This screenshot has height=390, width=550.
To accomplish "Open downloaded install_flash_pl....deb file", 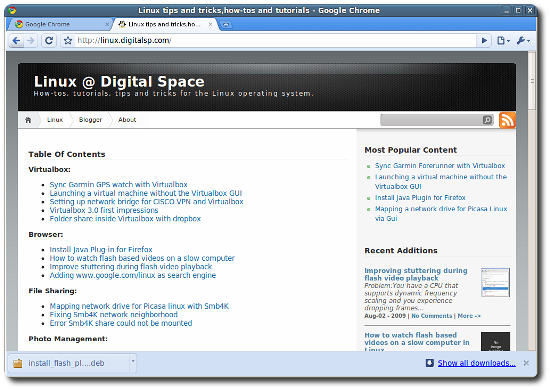I will [x=68, y=363].
